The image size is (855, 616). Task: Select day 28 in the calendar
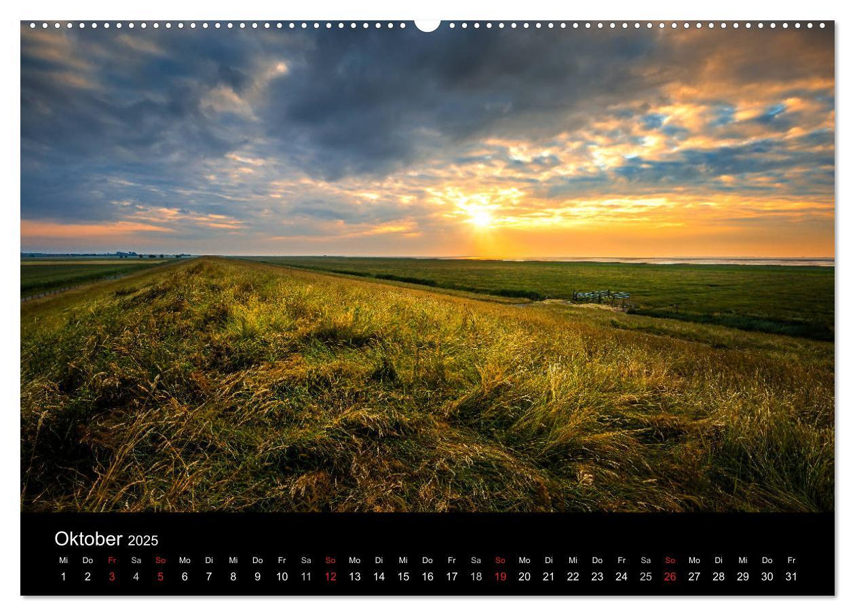click(x=719, y=577)
